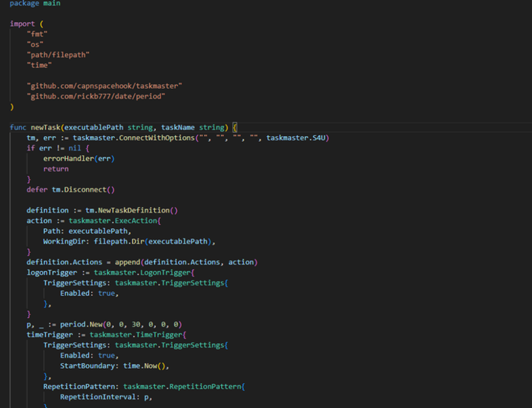Click the S4U constant in taskmaster.S4U
This screenshot has width=532, height=408.
(x=322, y=138)
